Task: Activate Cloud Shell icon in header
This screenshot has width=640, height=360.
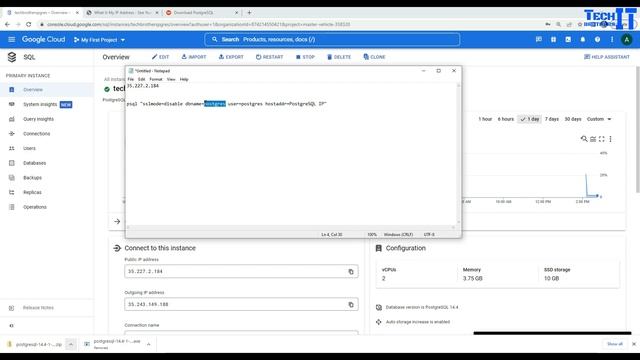Action: (568, 40)
